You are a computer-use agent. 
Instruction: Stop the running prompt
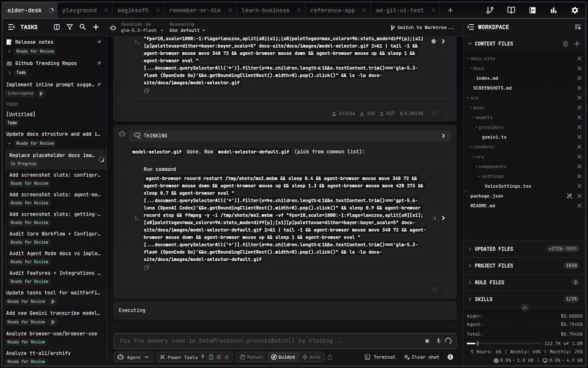click(427, 341)
